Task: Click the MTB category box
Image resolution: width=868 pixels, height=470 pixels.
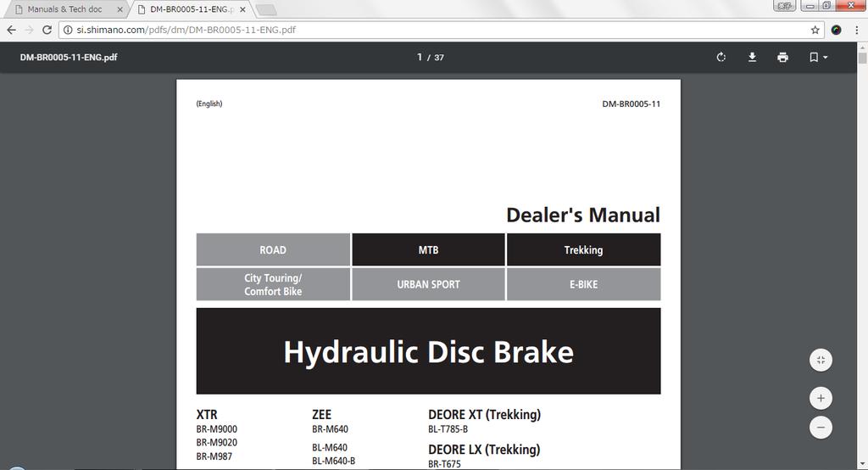Action: pyautogui.click(x=428, y=250)
